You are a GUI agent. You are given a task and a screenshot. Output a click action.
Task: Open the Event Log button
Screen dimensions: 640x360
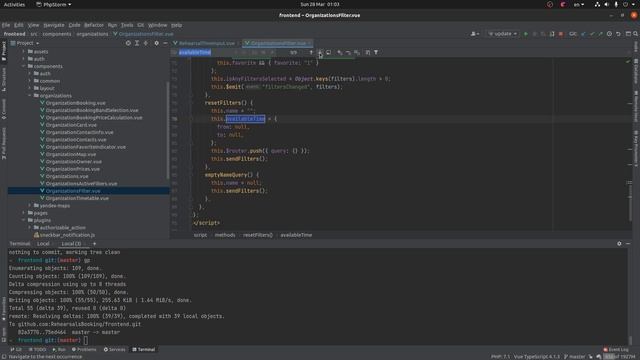point(616,349)
